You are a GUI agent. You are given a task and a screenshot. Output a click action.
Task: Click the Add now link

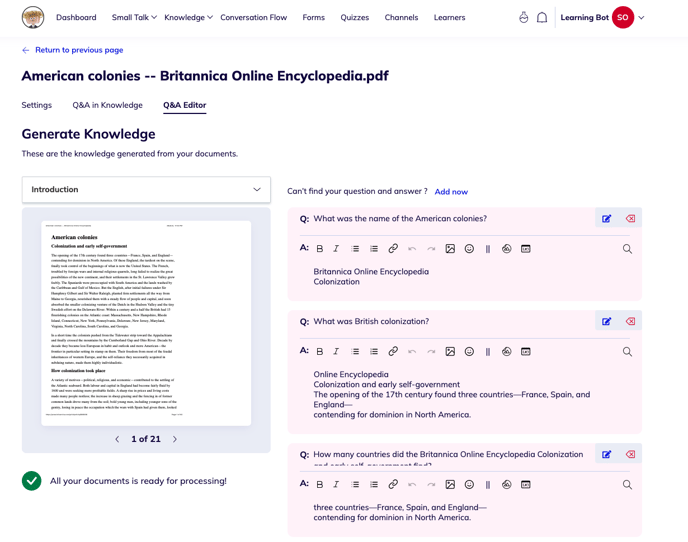coord(451,191)
